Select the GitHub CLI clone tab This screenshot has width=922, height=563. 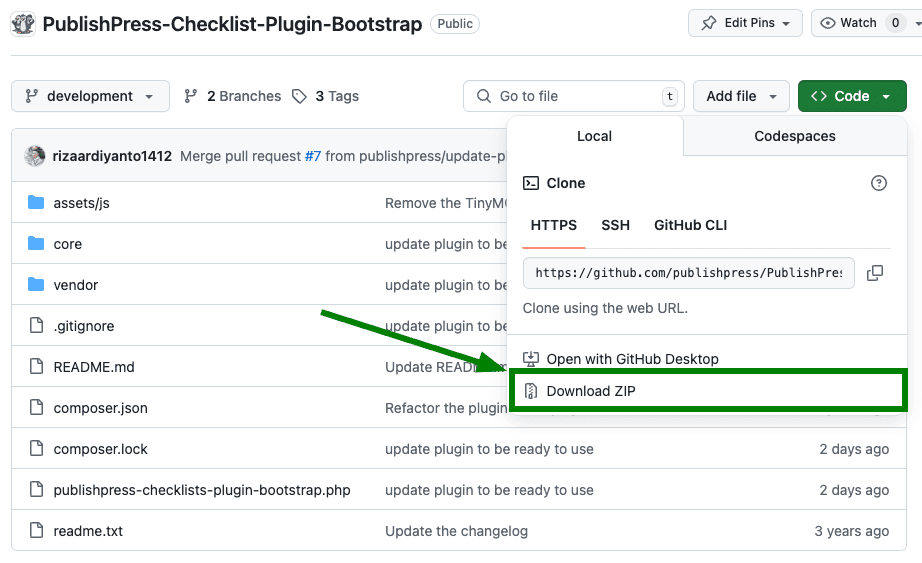690,225
